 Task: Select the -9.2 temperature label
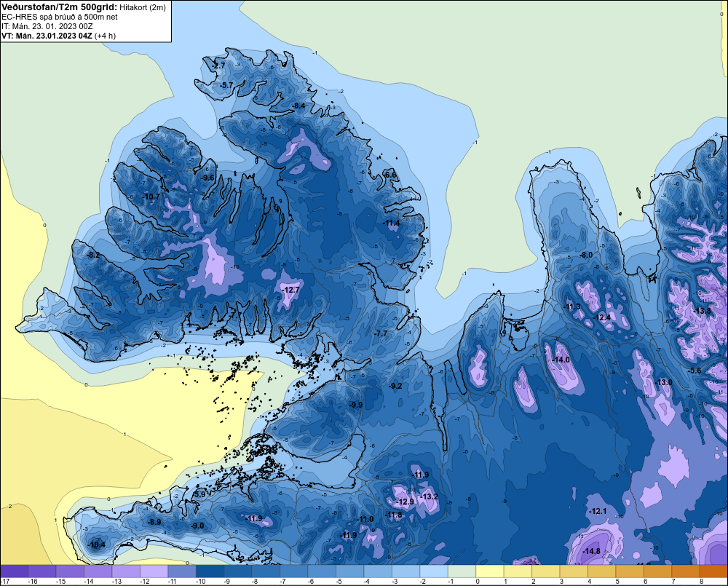coord(395,386)
